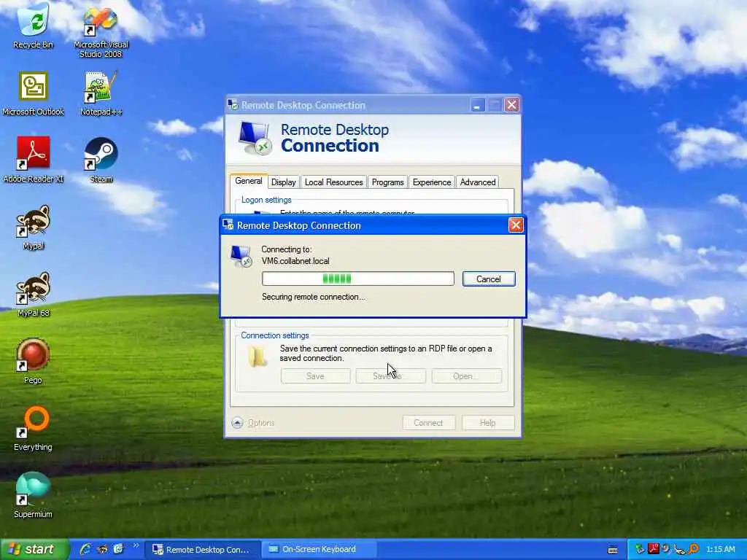
Task: Open the Start menu
Action: coord(34,549)
